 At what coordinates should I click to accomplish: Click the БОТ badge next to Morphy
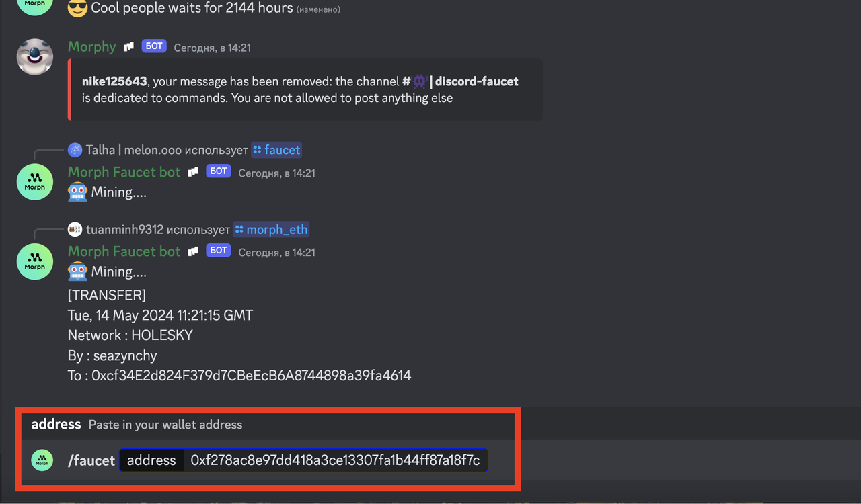[x=154, y=46]
